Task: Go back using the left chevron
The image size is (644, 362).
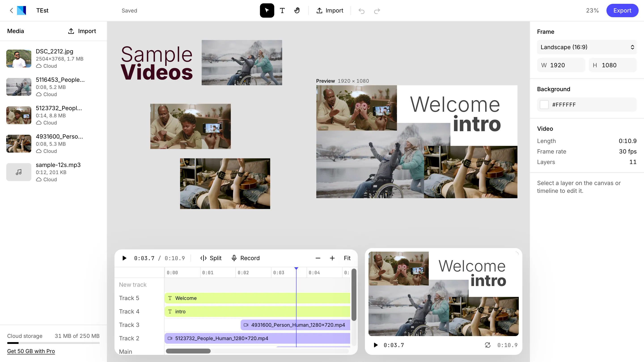Action: 11,11
